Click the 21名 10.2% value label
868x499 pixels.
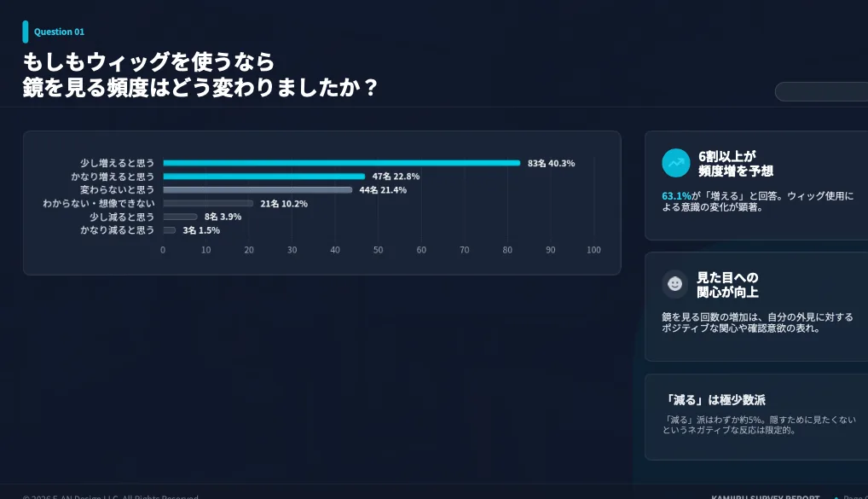pyautogui.click(x=284, y=204)
